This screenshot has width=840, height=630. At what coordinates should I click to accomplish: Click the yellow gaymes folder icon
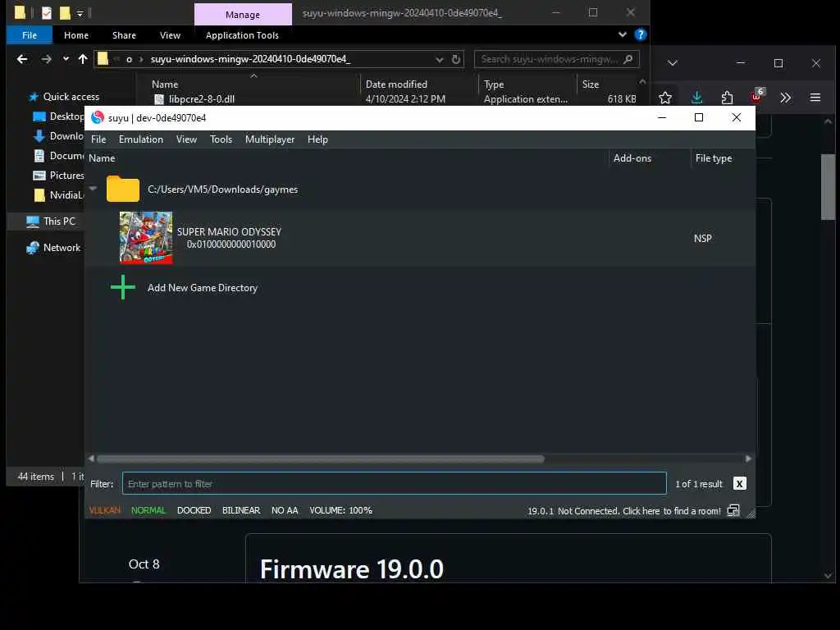point(123,189)
